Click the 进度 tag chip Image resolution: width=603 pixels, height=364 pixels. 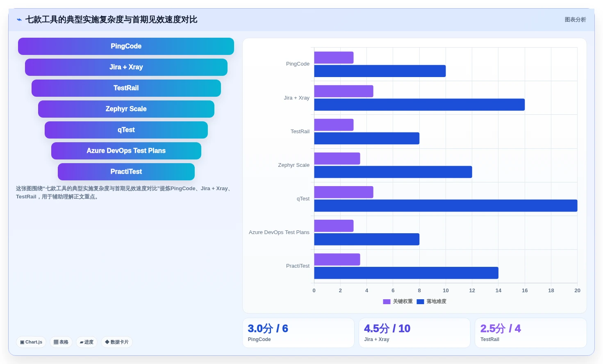click(86, 342)
